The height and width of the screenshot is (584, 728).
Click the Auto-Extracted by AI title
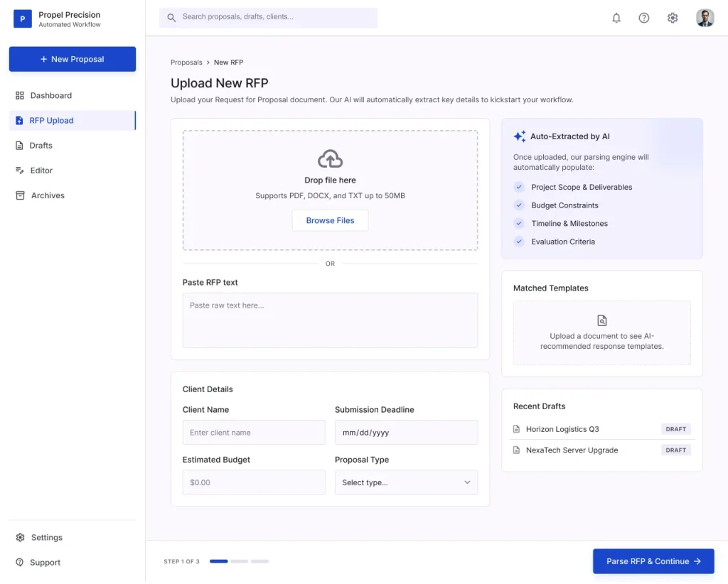click(569, 136)
